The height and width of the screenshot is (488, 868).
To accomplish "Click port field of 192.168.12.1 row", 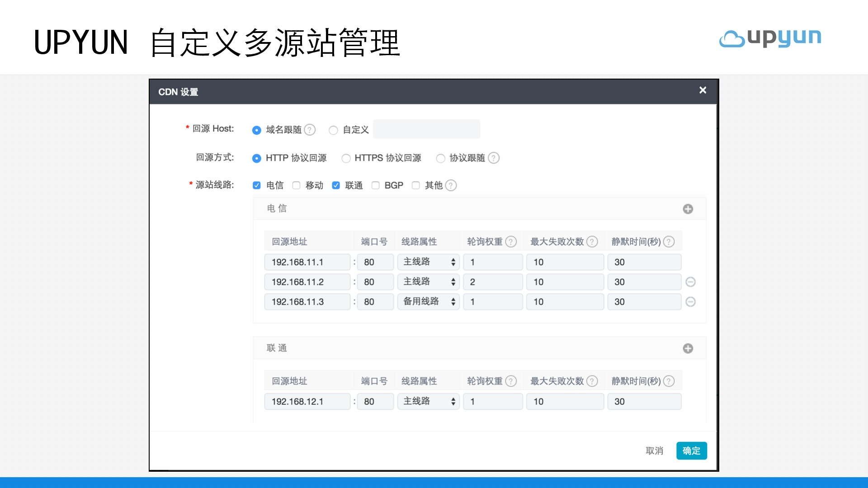I will tap(376, 402).
